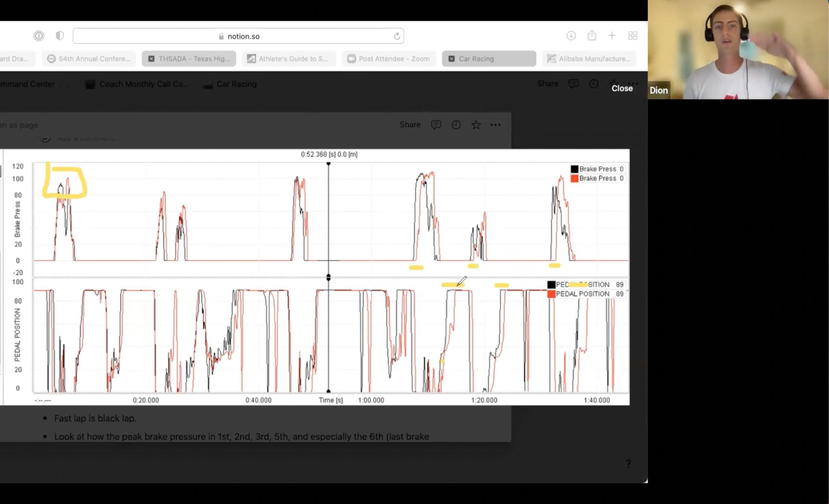829x504 pixels.
Task: Select the Car Racing browser tab
Action: [489, 59]
